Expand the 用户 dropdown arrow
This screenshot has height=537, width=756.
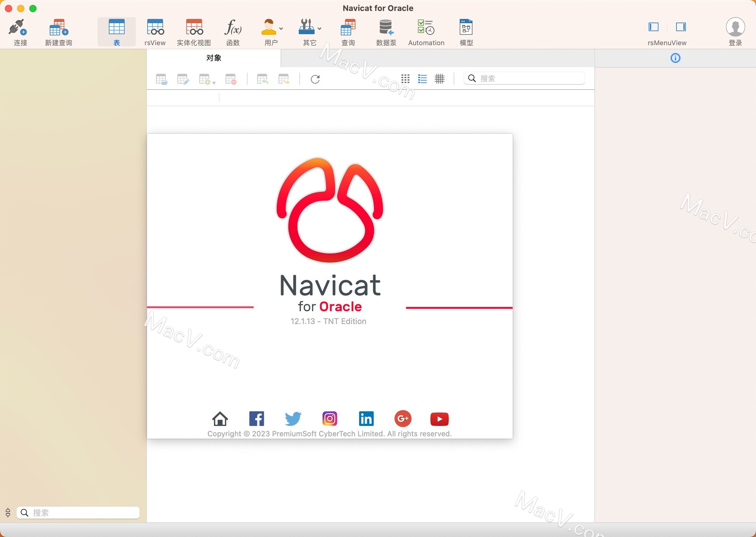click(x=281, y=29)
